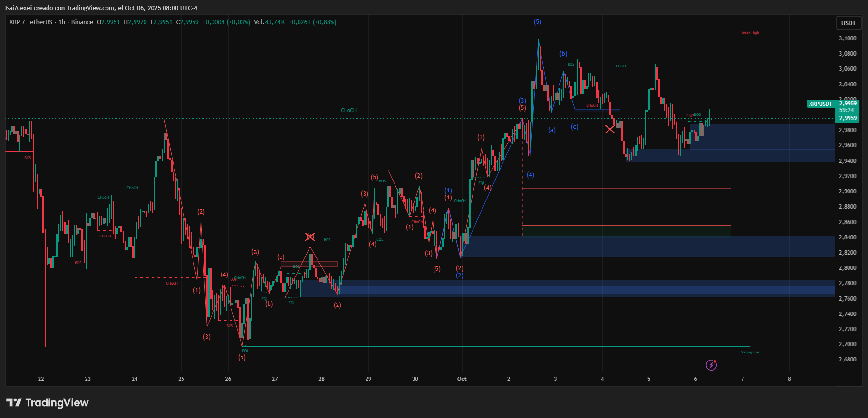Image resolution: width=868 pixels, height=418 pixels.
Task: Click the blue (4) wave label
Action: [530, 175]
